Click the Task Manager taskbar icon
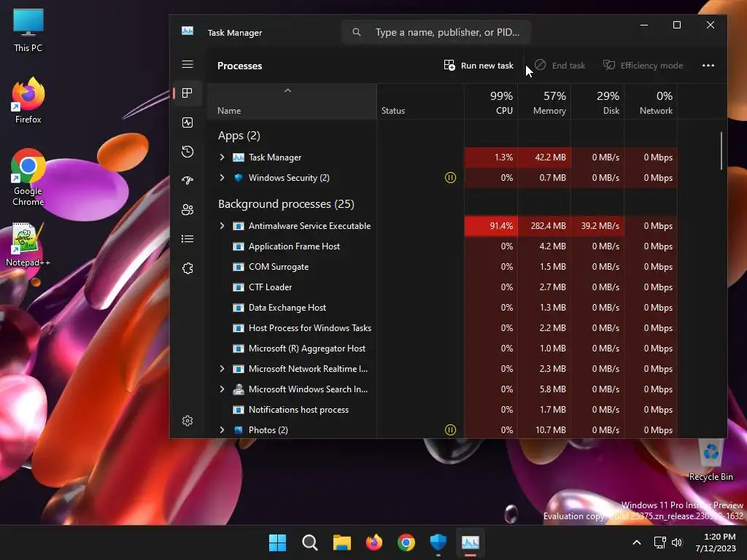This screenshot has width=747, height=560. tap(471, 542)
